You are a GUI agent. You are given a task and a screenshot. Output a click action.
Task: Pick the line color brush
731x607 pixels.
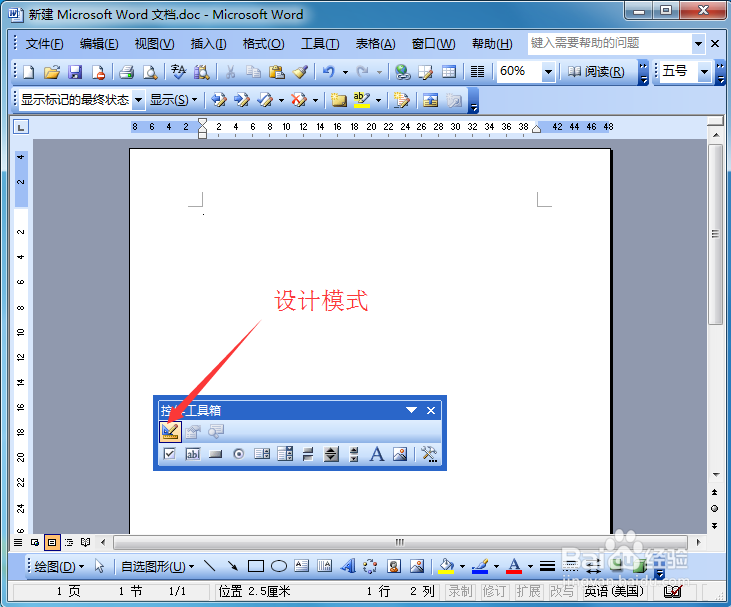point(480,566)
